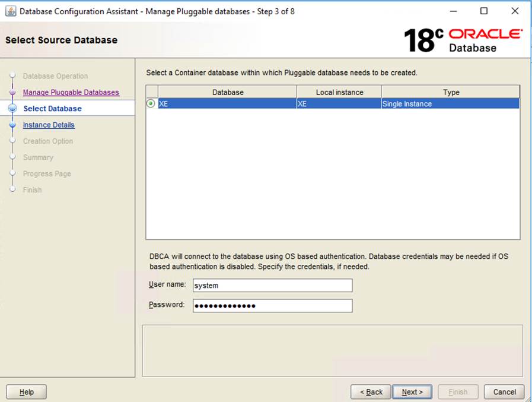Image resolution: width=532 pixels, height=402 pixels.
Task: Click the Database Operation step label
Action: point(55,76)
